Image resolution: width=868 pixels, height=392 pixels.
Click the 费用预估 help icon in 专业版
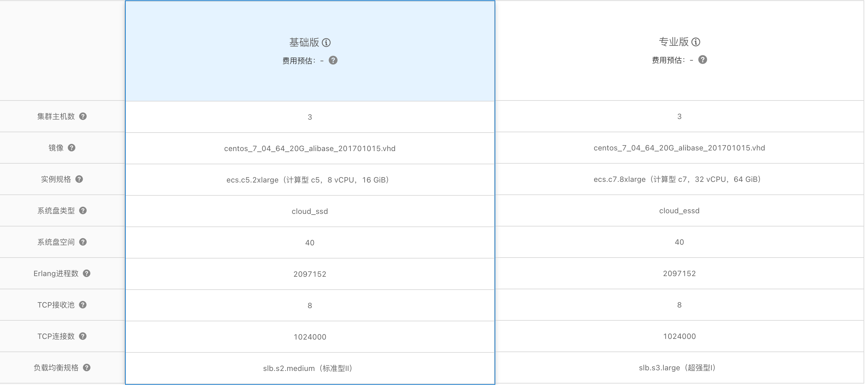[x=702, y=59]
